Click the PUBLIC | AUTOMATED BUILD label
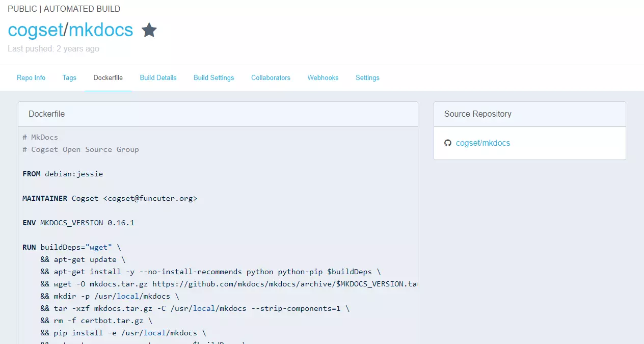Image resolution: width=644 pixels, height=344 pixels. tap(64, 9)
